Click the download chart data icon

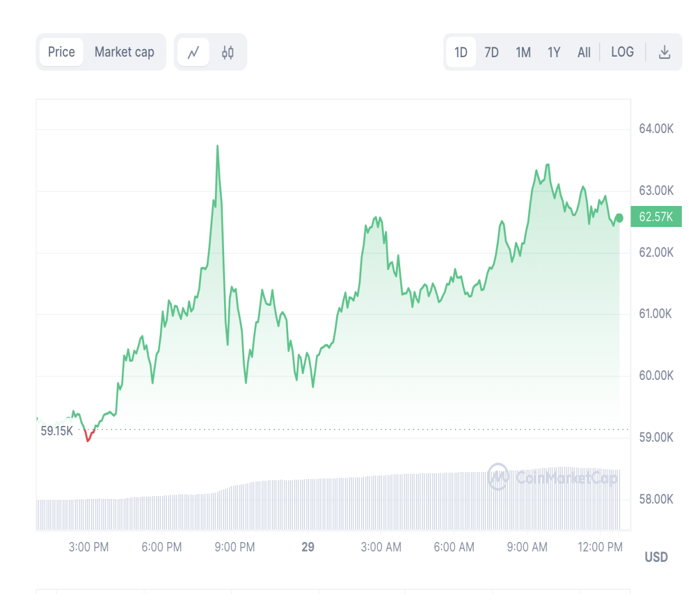(x=664, y=53)
